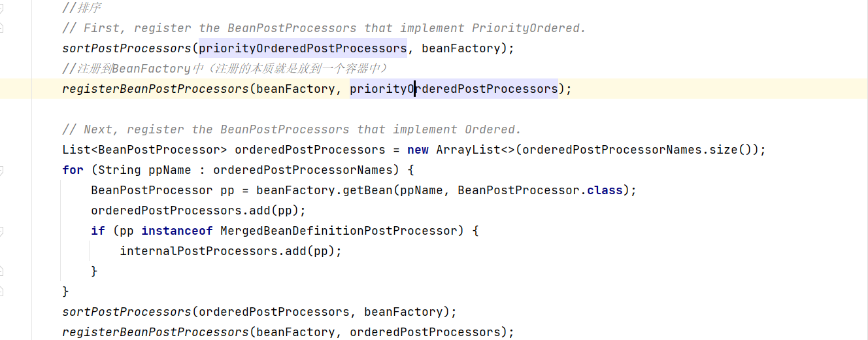The image size is (868, 340).
Task: Click fold marker beside the 'First, register' comment
Action: [x=1, y=28]
